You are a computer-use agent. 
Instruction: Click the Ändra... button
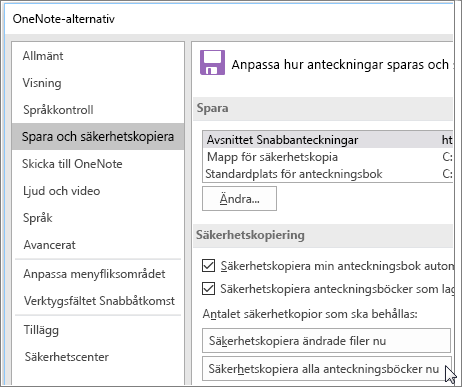[x=239, y=199]
